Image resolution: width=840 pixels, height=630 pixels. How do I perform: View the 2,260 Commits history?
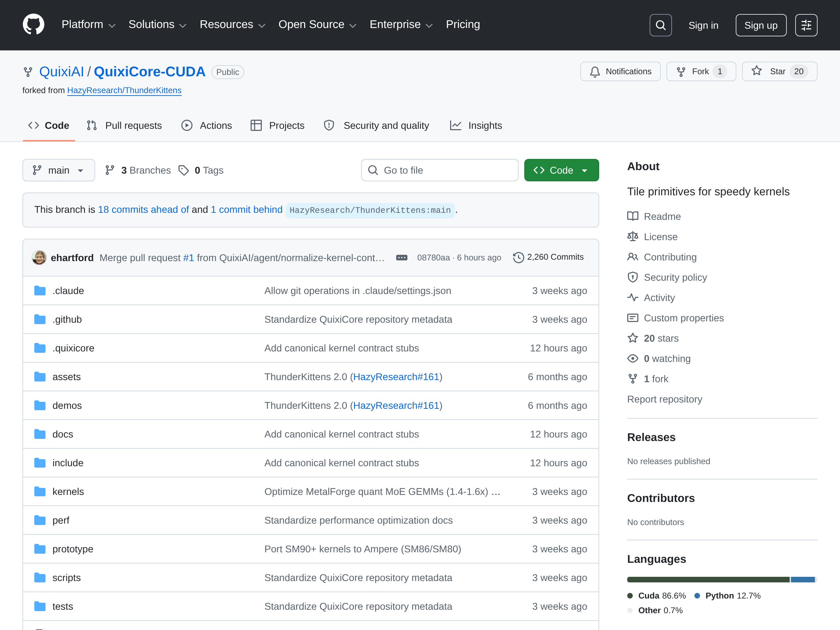(x=548, y=257)
